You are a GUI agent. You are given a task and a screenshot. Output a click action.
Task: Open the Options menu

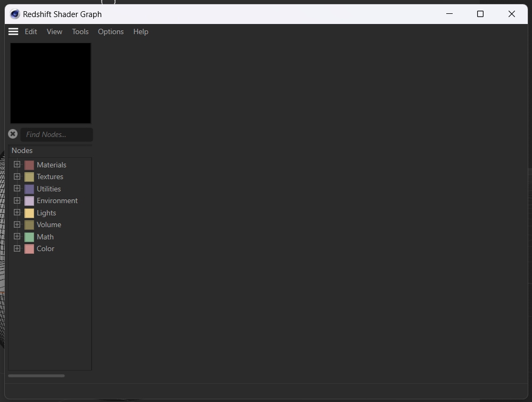(x=111, y=31)
